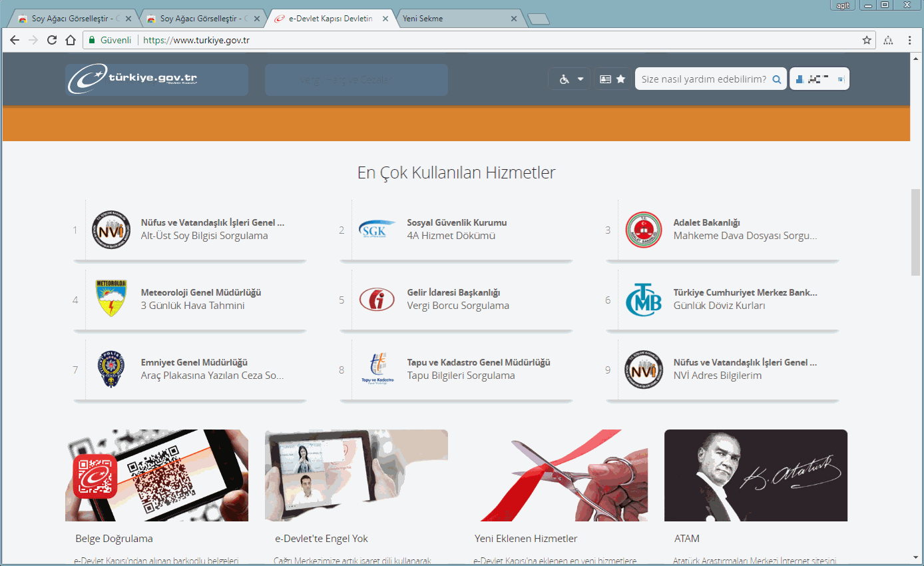Screen dimensions: 924x566
Task: Click the türkiye.gov.tr logo
Action: [133, 79]
